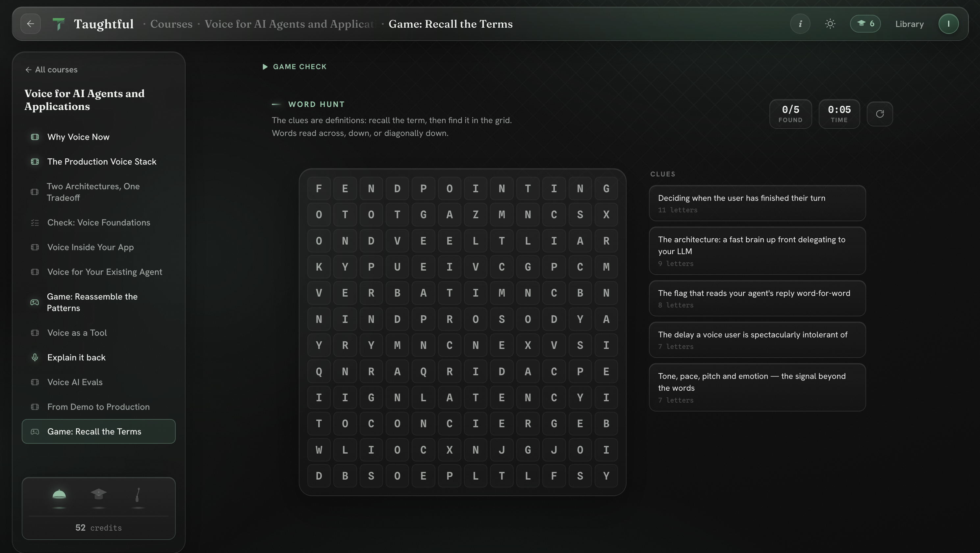Open From Demo to Production lesson

click(98, 407)
